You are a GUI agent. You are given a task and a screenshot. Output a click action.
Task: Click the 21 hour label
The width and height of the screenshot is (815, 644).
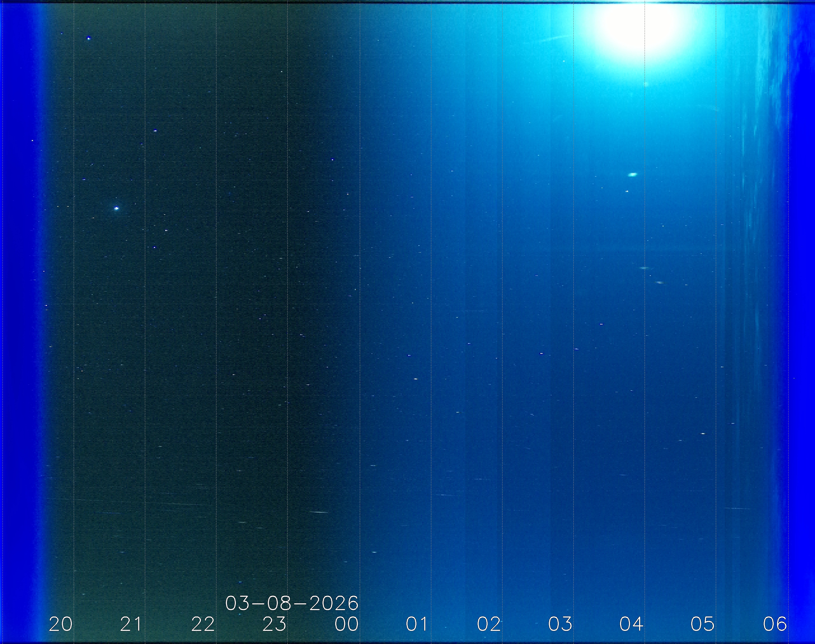click(131, 624)
